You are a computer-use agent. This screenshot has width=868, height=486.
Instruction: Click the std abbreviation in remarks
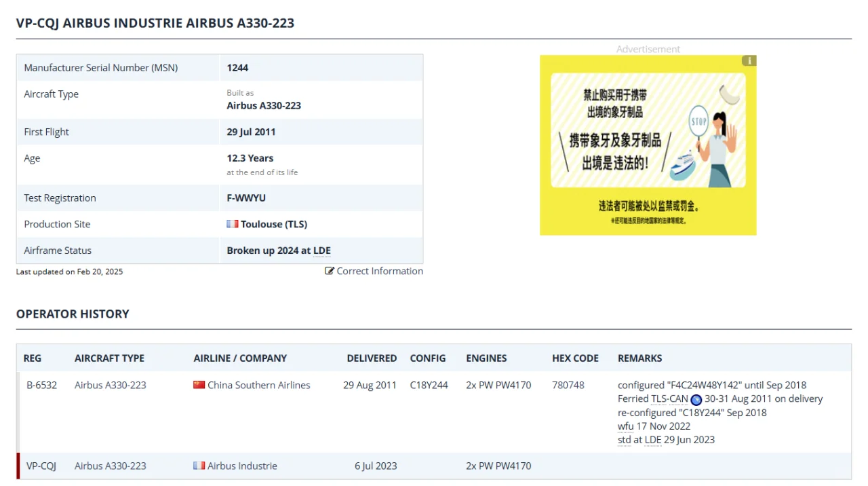coord(625,439)
